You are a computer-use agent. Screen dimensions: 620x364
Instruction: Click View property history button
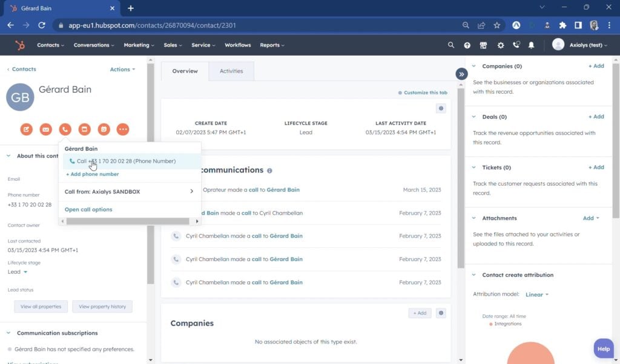coord(102,307)
